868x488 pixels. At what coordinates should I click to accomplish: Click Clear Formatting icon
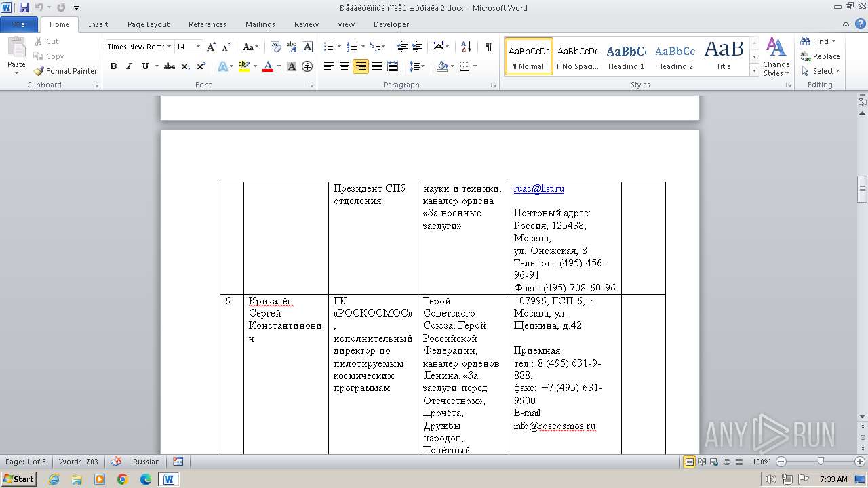click(x=275, y=47)
